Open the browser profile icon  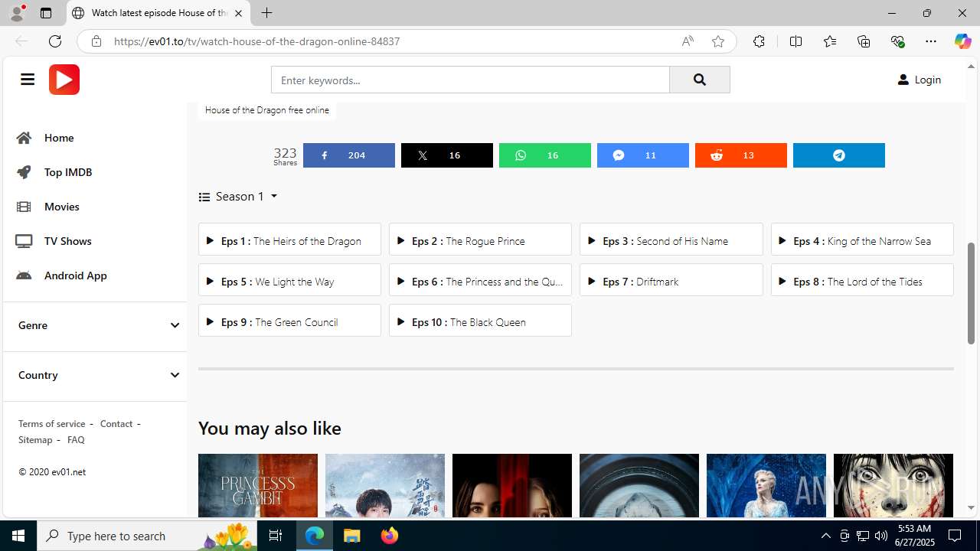pyautogui.click(x=17, y=13)
